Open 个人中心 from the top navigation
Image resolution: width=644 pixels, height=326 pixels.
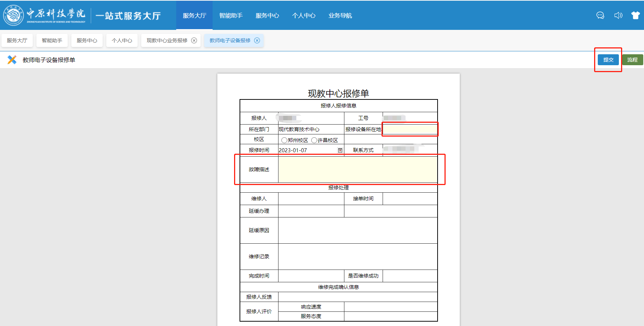tap(304, 15)
